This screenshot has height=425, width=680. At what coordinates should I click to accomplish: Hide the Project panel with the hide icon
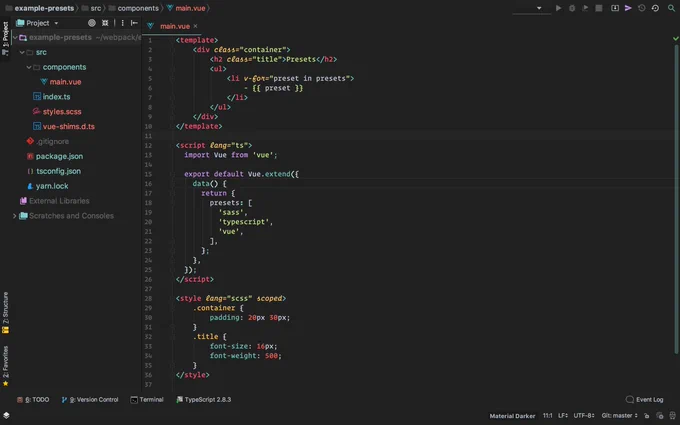(x=134, y=23)
